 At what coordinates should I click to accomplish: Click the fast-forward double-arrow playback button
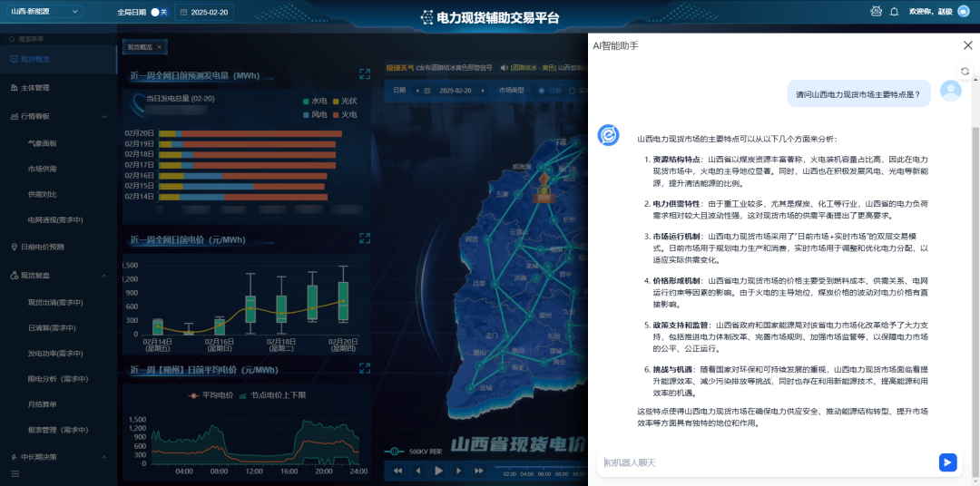(479, 471)
